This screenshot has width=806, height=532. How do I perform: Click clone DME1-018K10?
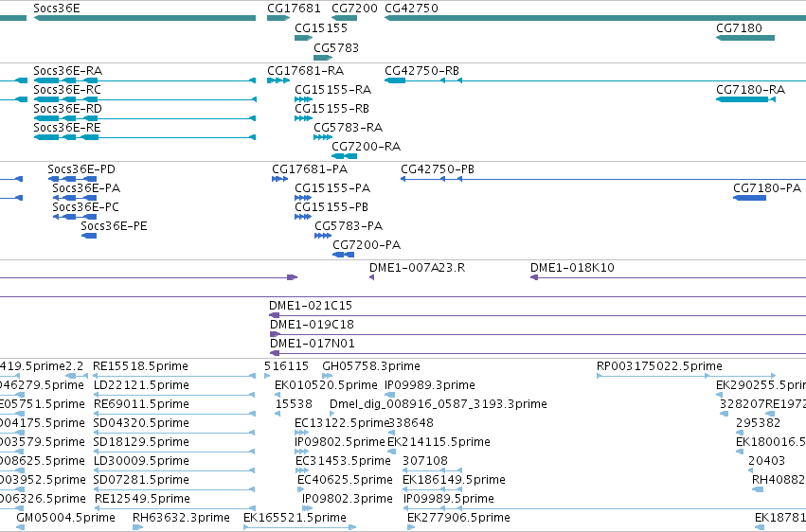point(669,277)
